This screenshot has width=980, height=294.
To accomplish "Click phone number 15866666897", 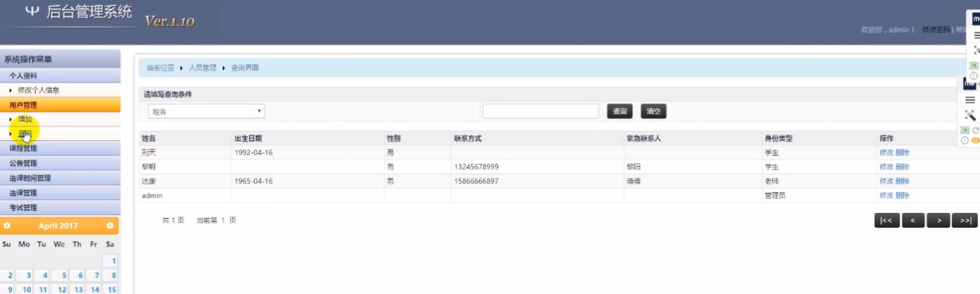I will point(476,181).
